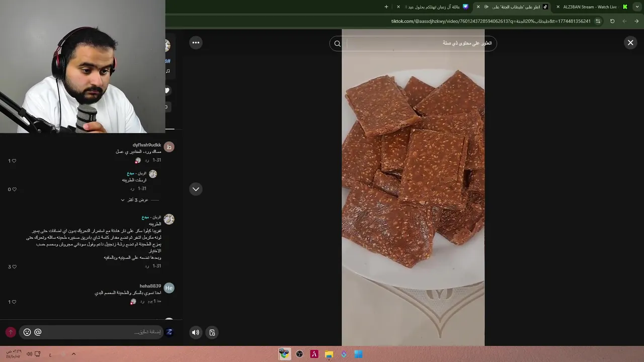The image size is (644, 362).
Task: Close the TikTok video viewer
Action: (630, 43)
